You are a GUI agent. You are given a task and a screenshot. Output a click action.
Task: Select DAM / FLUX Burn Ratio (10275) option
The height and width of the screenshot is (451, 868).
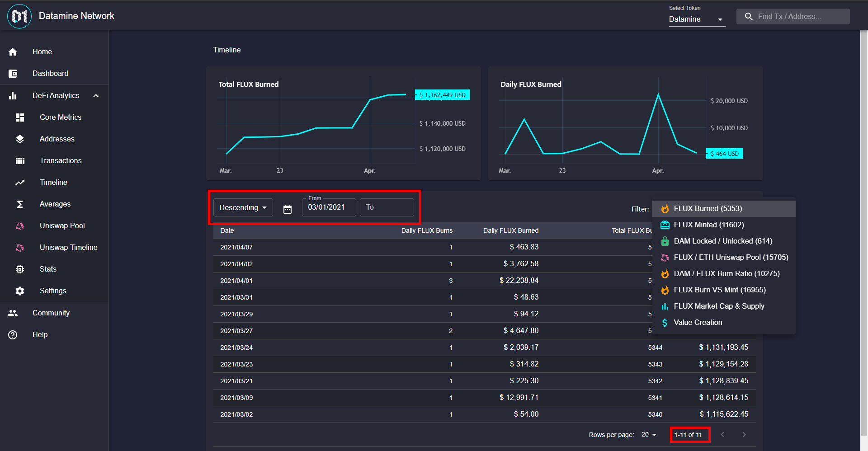[724, 274]
